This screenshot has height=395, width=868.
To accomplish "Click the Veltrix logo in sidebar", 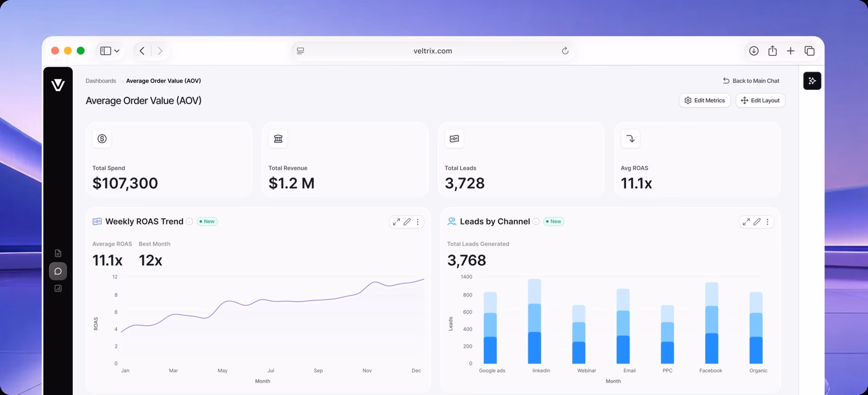I will click(58, 85).
